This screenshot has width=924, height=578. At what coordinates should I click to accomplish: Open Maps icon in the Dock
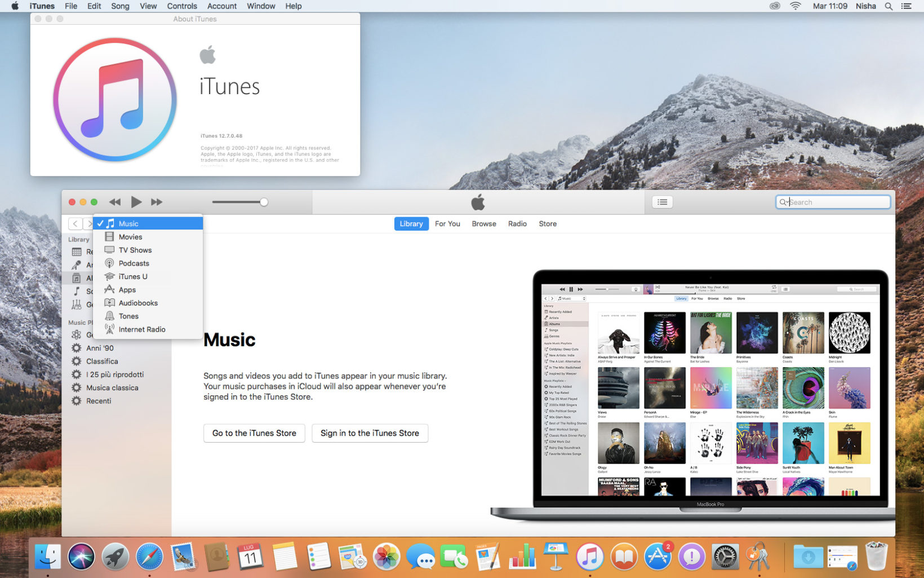(353, 557)
